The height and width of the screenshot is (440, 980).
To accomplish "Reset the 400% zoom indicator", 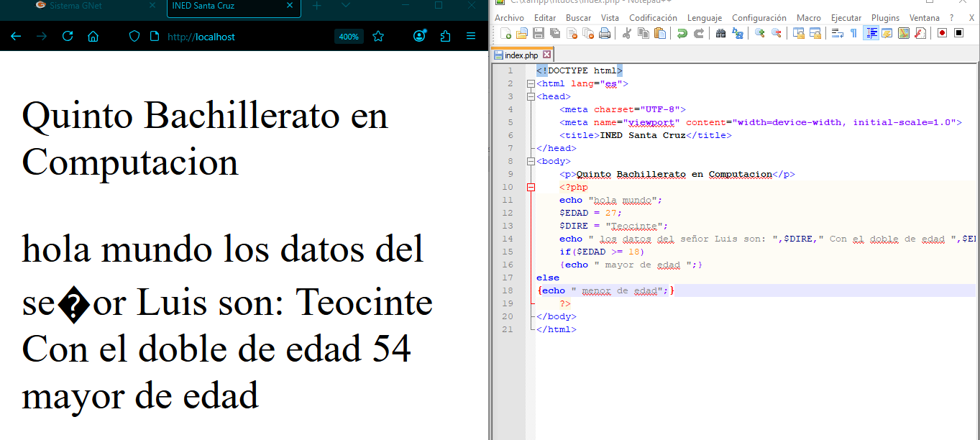I will coord(349,37).
